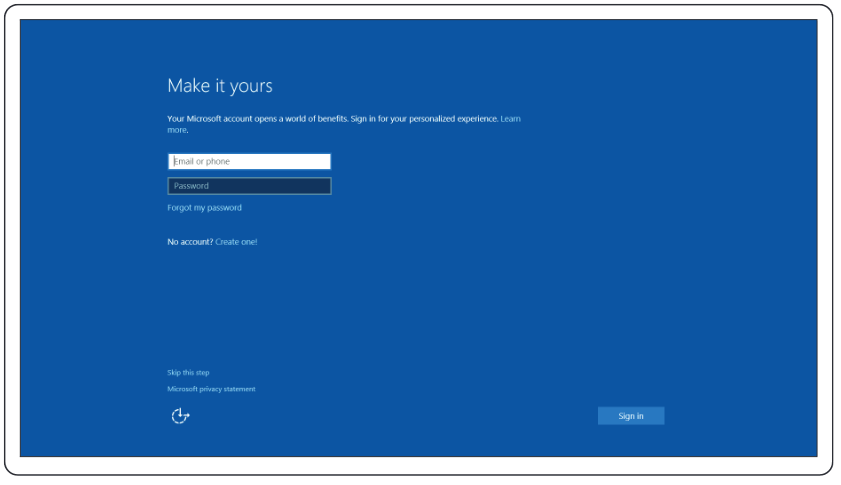841x485 pixels.
Task: Open the Ease of Access icon
Action: click(180, 416)
